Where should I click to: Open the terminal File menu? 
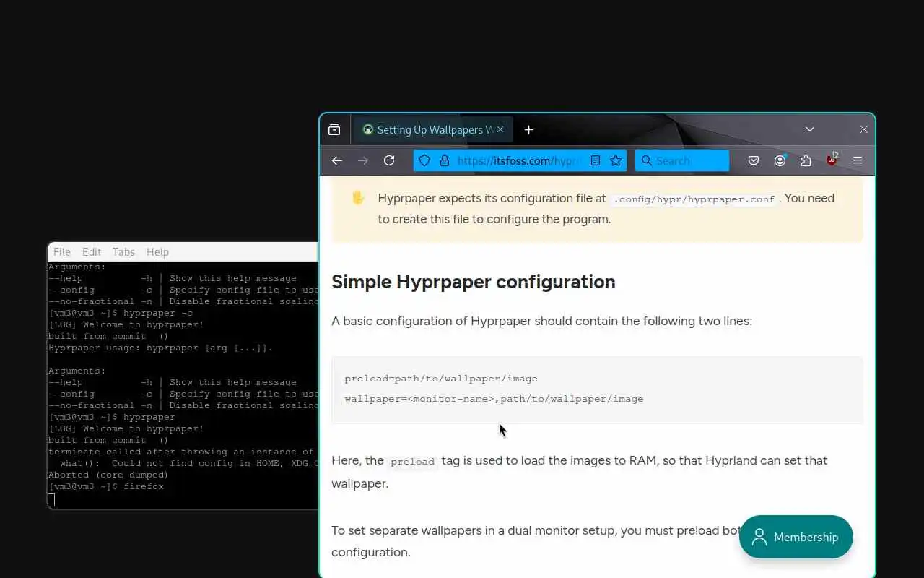[x=62, y=252]
